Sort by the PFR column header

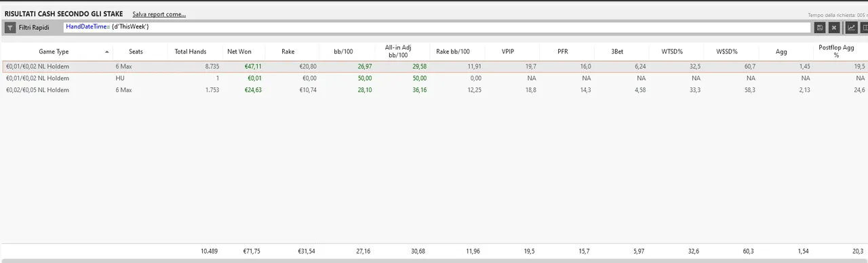pos(563,52)
